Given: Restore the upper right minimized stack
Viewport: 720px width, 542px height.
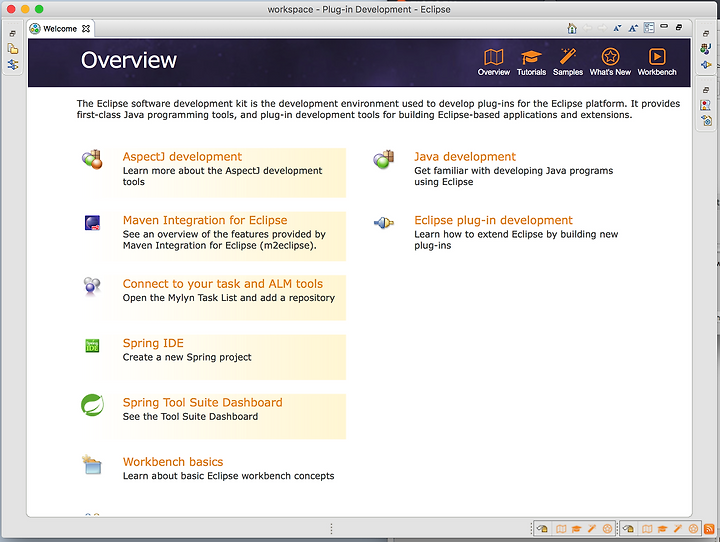Looking at the screenshot, I should tap(706, 34).
